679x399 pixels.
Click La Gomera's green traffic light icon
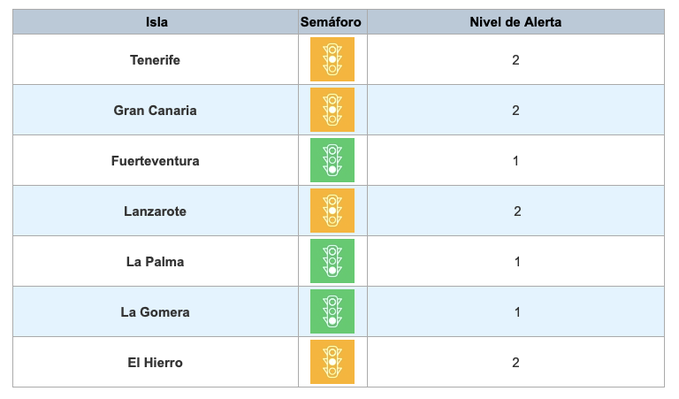tap(332, 311)
